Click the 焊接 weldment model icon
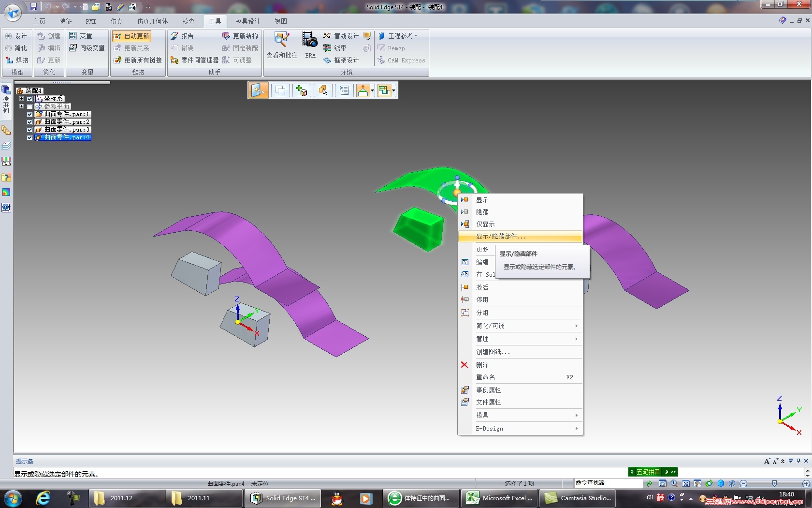 point(17,60)
